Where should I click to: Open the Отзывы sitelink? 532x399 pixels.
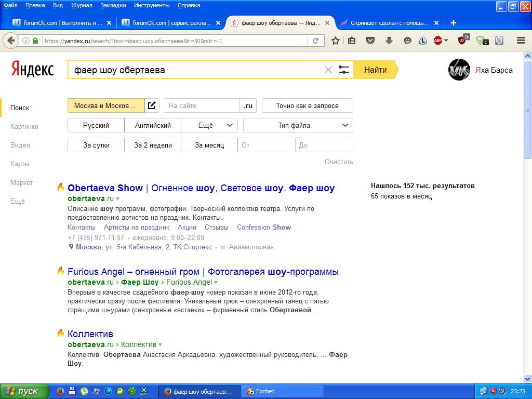tap(217, 228)
